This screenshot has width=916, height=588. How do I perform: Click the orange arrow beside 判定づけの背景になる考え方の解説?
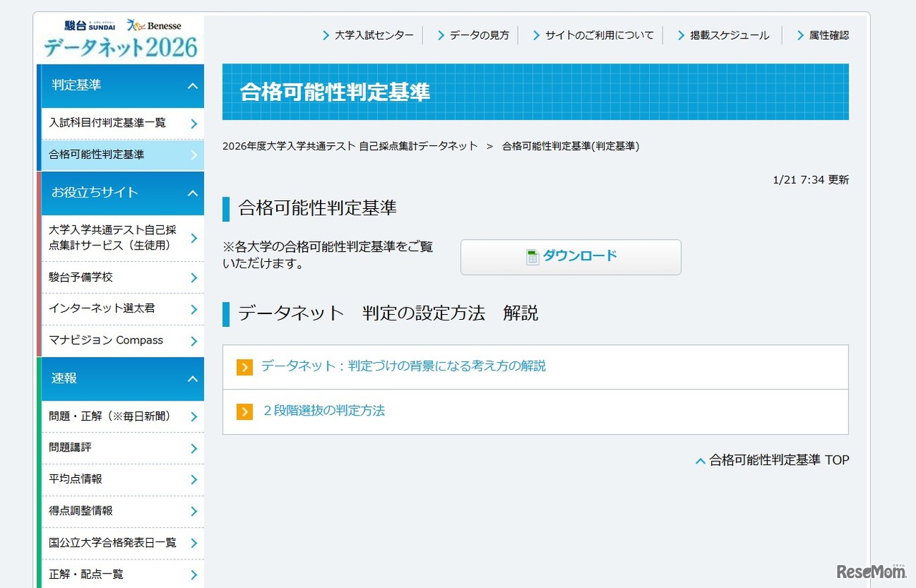click(244, 366)
